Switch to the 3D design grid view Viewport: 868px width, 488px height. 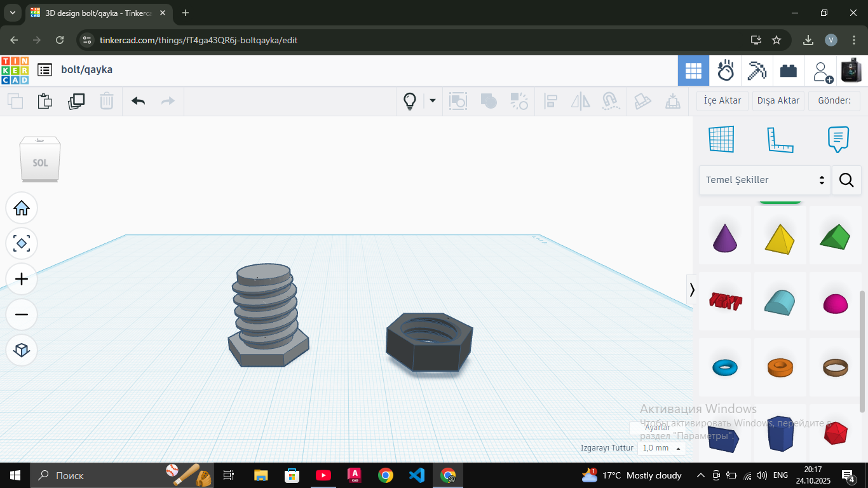tap(693, 70)
